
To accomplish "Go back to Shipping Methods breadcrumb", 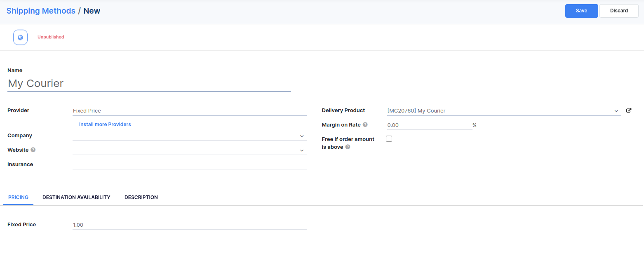I will 41,11.
